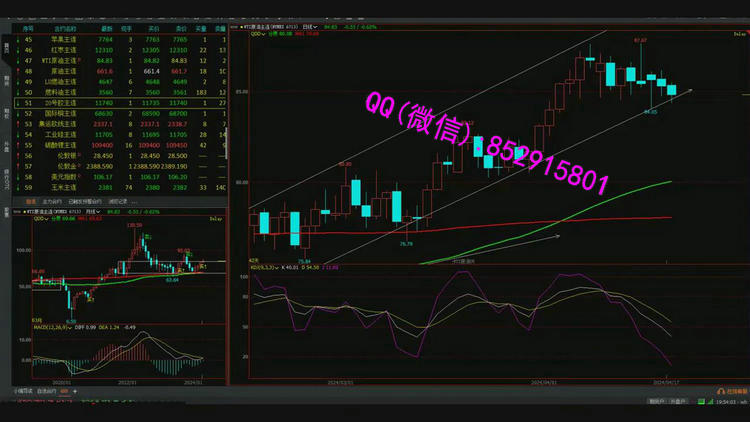The image size is (750, 422).
Task: Click the ellipsis icon after 浏览记录 tab
Action: pos(135,201)
